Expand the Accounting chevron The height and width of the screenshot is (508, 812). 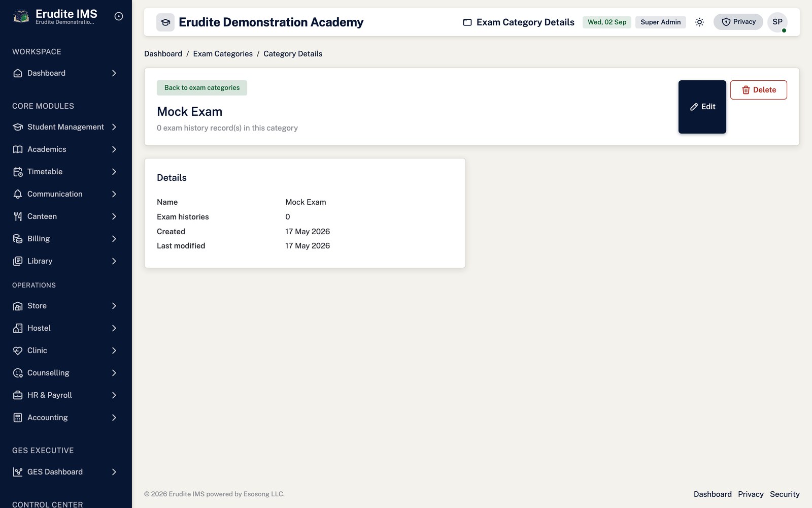(x=114, y=418)
